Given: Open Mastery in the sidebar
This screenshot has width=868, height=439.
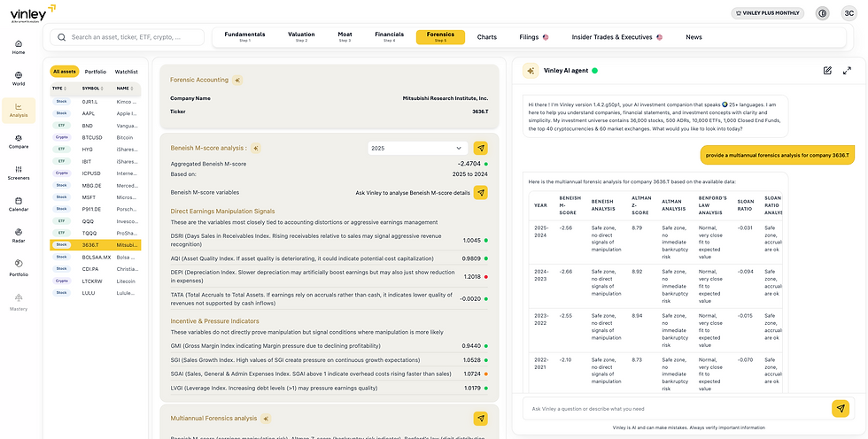Looking at the screenshot, I should 19,301.
